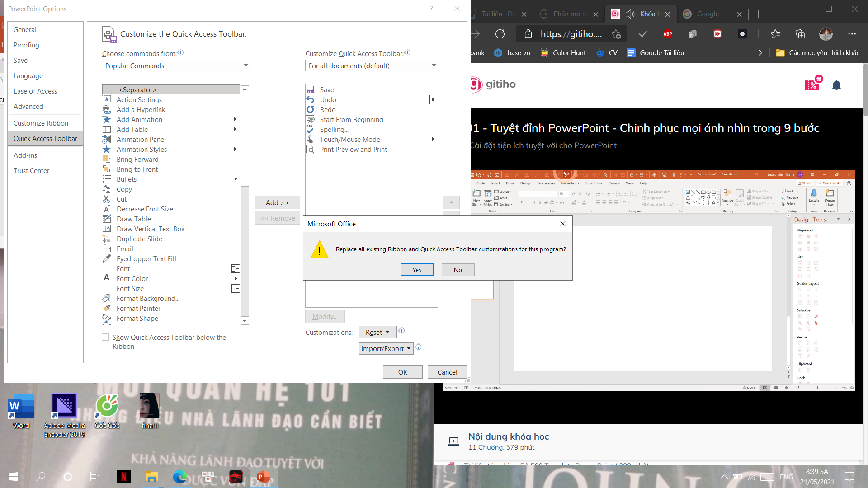Expand the Animation Styles submenu arrow
Screen dimensions: 868x488
point(235,149)
